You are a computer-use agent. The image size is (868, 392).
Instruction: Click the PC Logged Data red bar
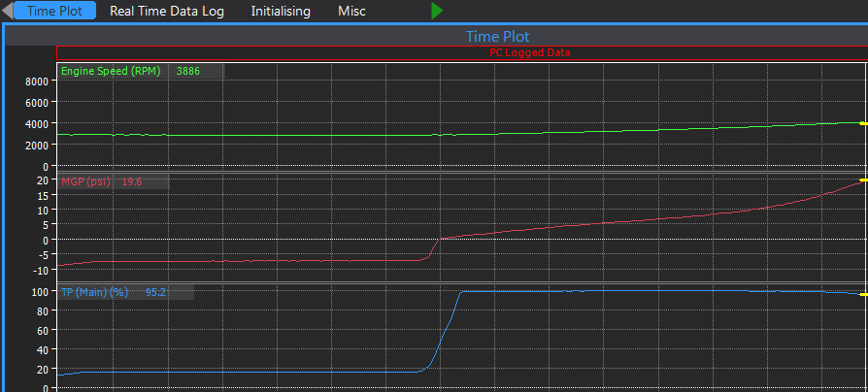(x=462, y=53)
